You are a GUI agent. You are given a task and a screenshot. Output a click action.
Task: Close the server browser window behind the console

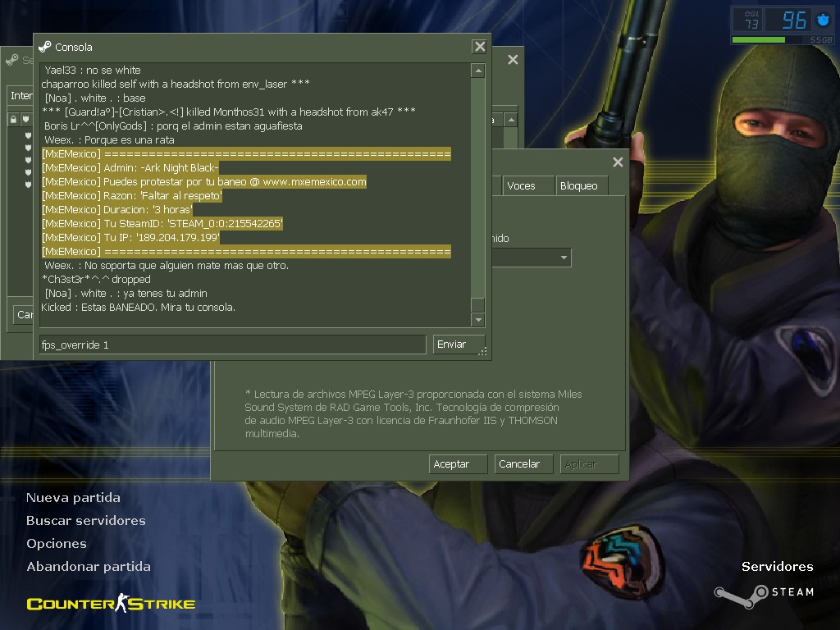tap(513, 59)
